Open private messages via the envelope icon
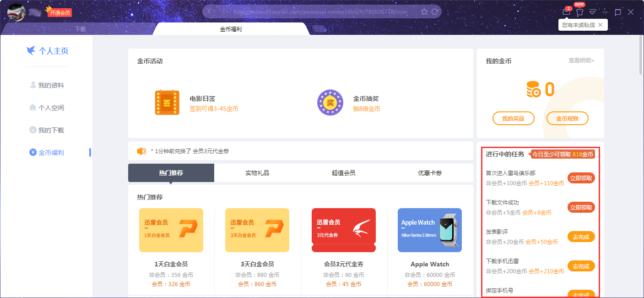Image resolution: width=644 pixels, height=298 pixels. click(566, 12)
